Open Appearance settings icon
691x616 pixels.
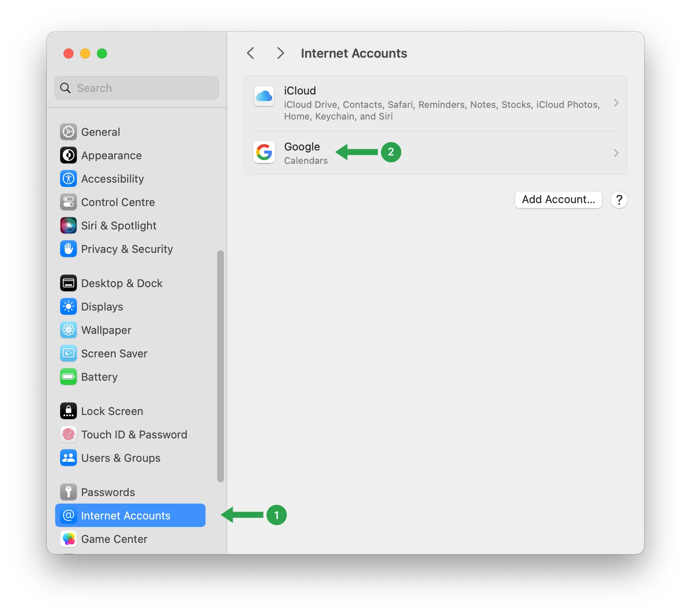click(69, 155)
